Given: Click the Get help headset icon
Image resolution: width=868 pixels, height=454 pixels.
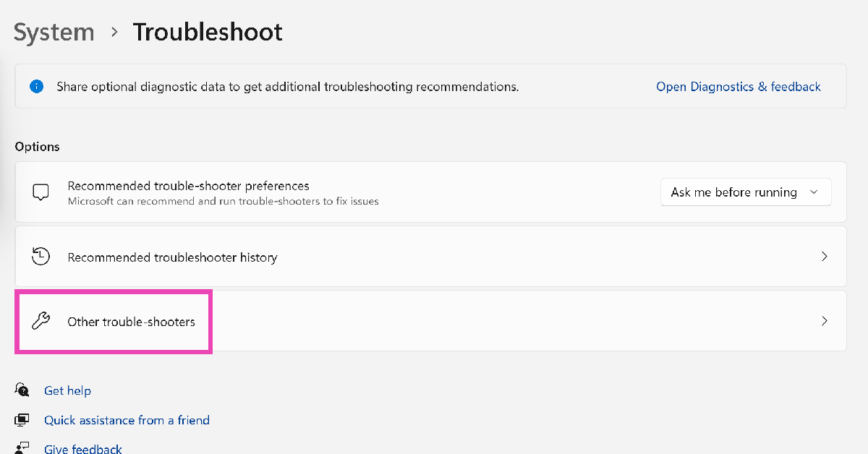Looking at the screenshot, I should [x=22, y=390].
